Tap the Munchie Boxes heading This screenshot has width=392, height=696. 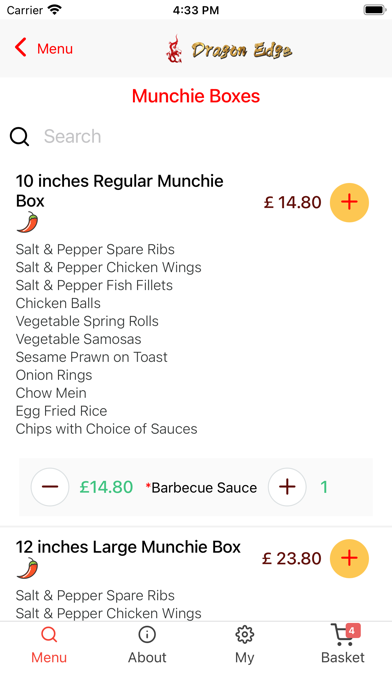(196, 96)
